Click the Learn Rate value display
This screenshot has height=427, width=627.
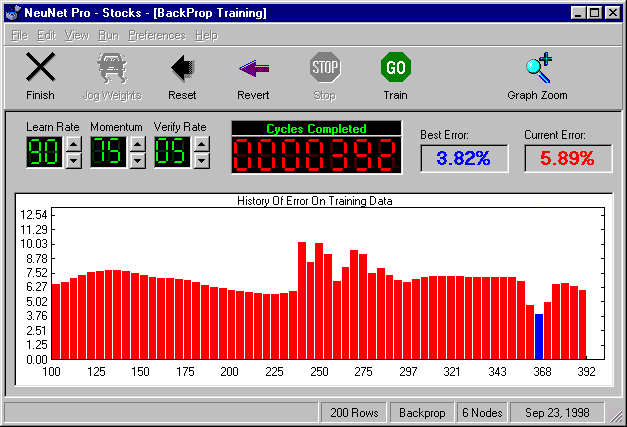[43, 152]
